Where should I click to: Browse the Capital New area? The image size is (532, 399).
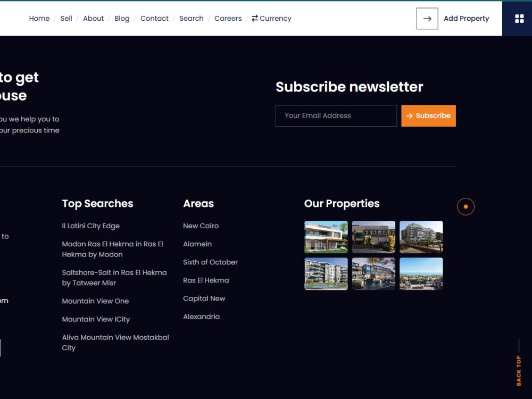(x=204, y=298)
